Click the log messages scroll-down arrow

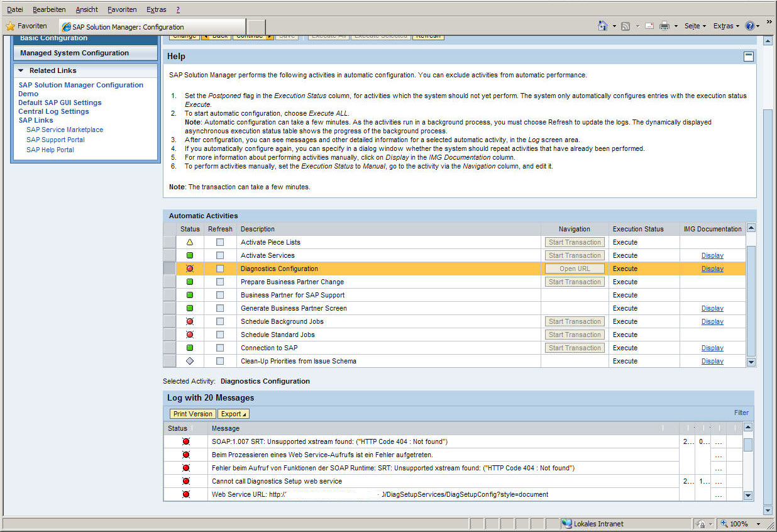click(x=747, y=496)
